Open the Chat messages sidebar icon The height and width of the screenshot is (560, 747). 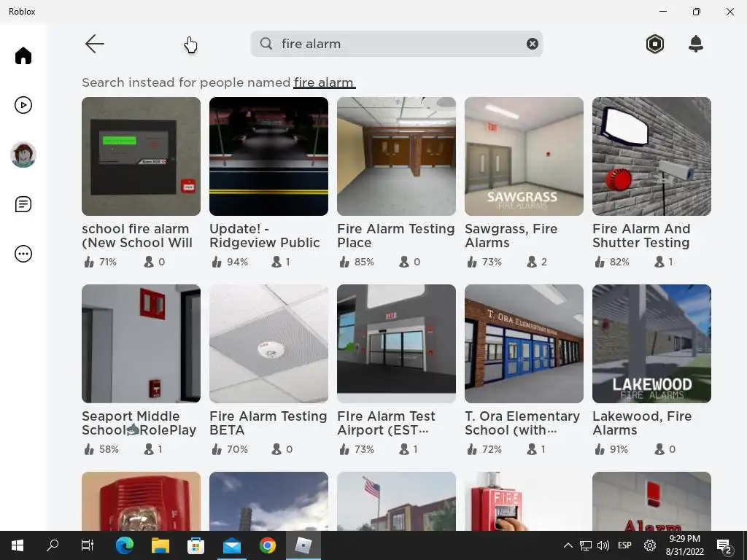tap(23, 204)
